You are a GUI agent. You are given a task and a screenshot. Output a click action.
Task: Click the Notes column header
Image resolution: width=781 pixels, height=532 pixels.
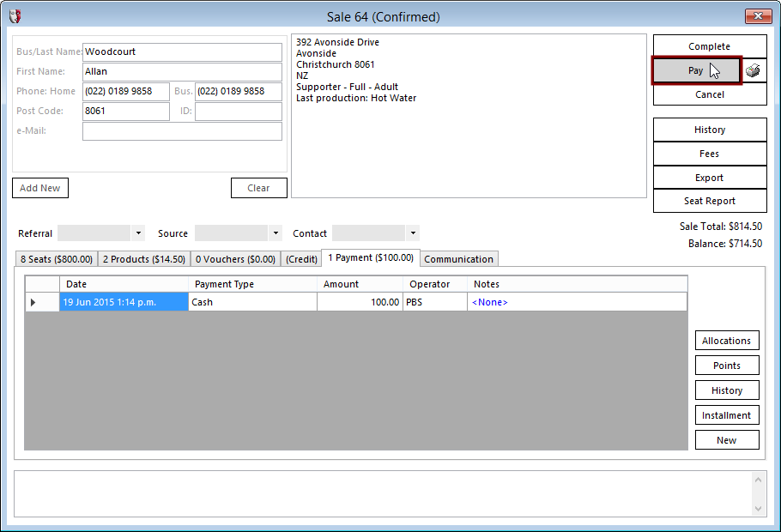point(578,284)
